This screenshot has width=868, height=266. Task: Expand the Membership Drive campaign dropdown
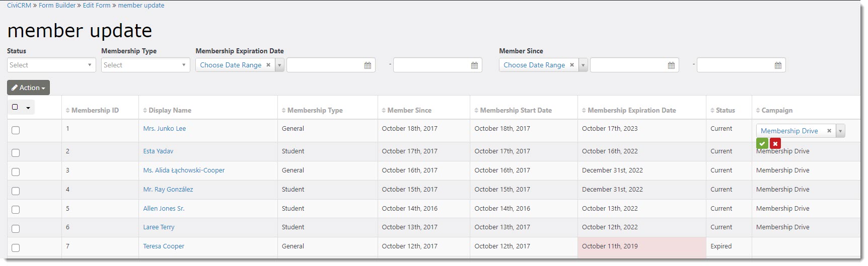pyautogui.click(x=840, y=131)
